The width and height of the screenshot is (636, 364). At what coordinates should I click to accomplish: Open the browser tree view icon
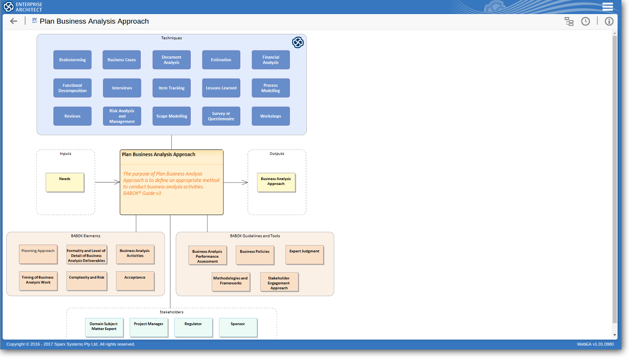click(569, 21)
